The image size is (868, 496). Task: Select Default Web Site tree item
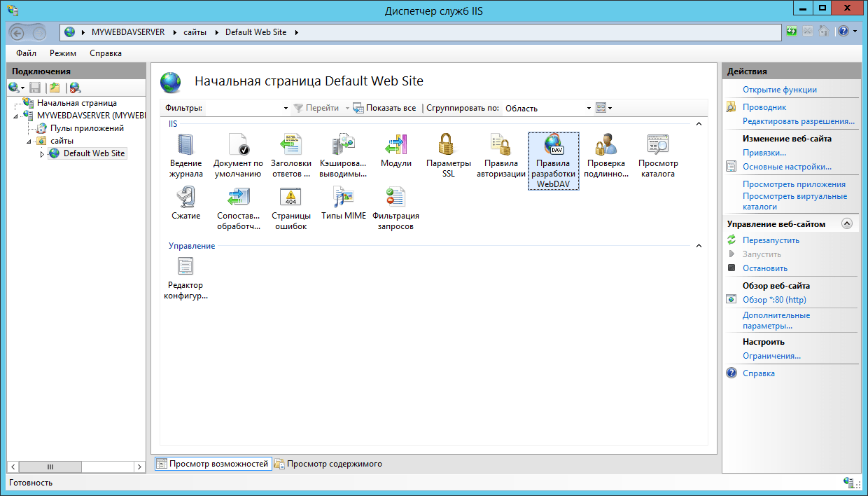point(94,153)
